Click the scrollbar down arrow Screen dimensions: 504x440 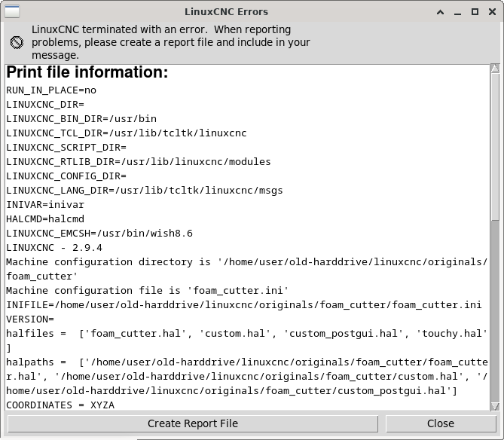pyautogui.click(x=495, y=406)
